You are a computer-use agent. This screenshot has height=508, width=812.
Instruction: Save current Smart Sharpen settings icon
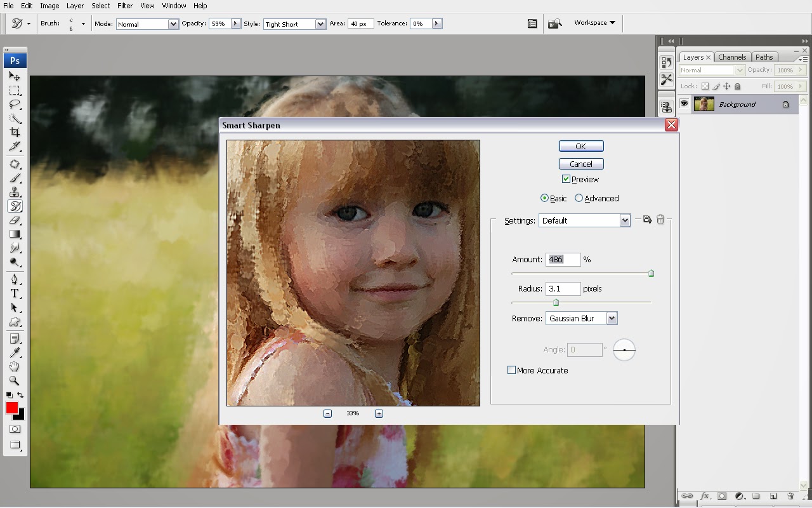(647, 220)
